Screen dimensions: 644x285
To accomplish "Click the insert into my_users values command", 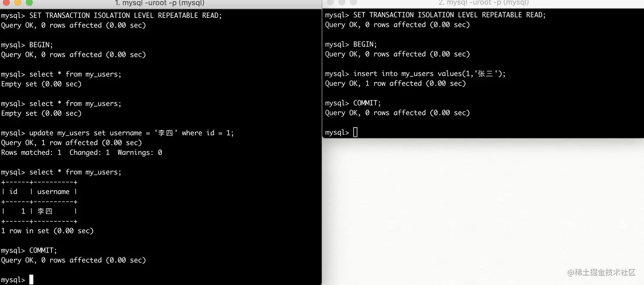I will tap(429, 73).
